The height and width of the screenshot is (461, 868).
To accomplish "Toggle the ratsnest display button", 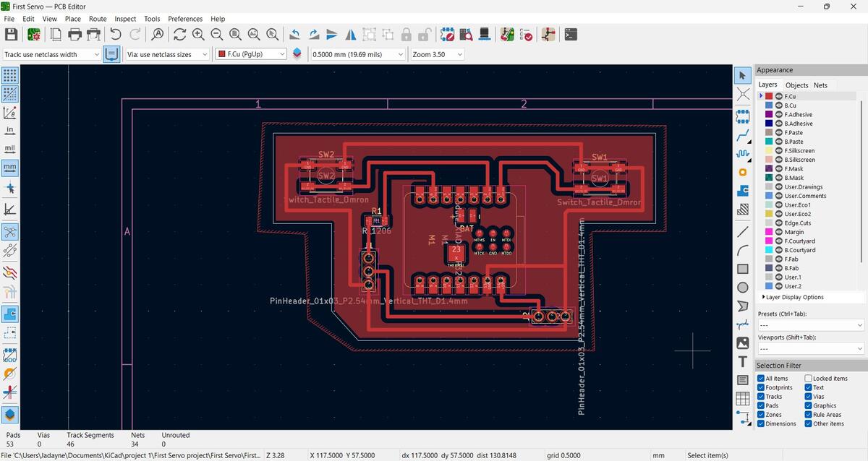I will click(x=10, y=232).
